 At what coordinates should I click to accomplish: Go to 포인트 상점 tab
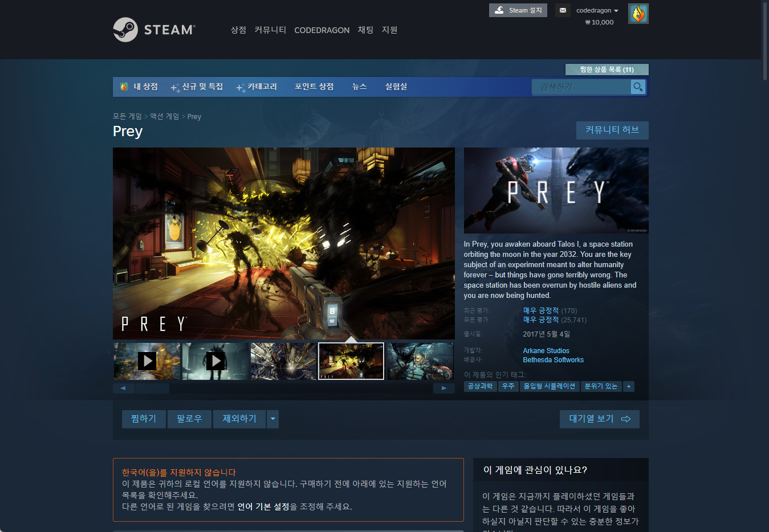pos(314,87)
